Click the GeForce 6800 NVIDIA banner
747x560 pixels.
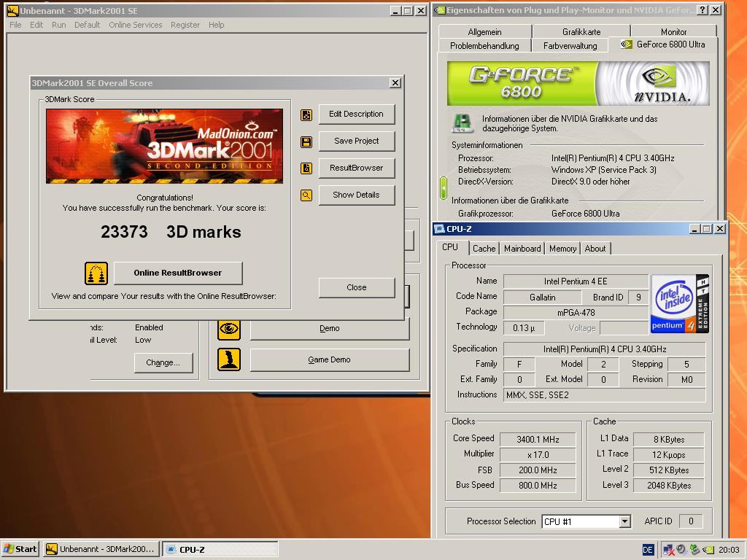click(x=578, y=83)
